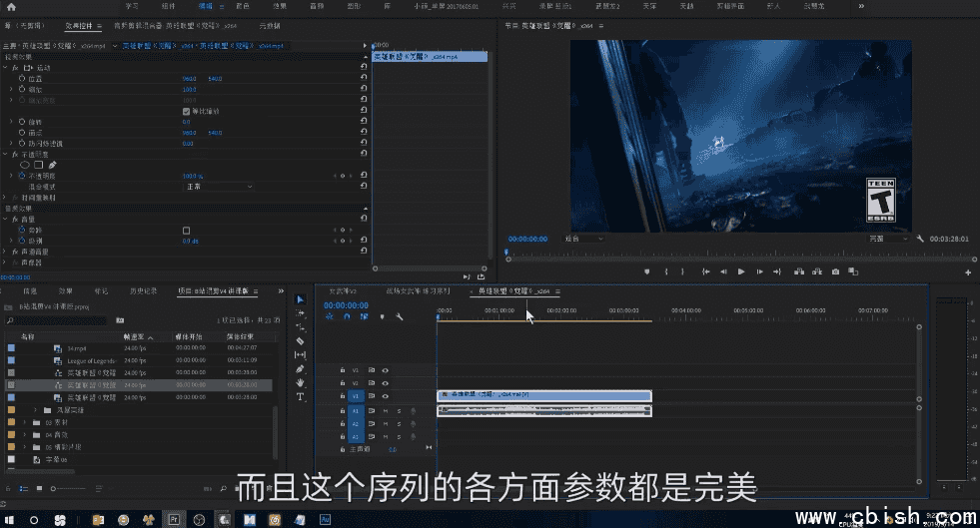Open the Markers tab in project panel

pos(101,290)
